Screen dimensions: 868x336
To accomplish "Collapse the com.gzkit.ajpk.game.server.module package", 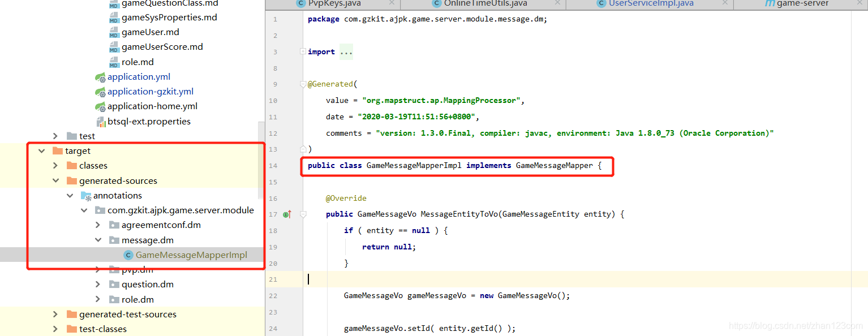I will coord(84,210).
